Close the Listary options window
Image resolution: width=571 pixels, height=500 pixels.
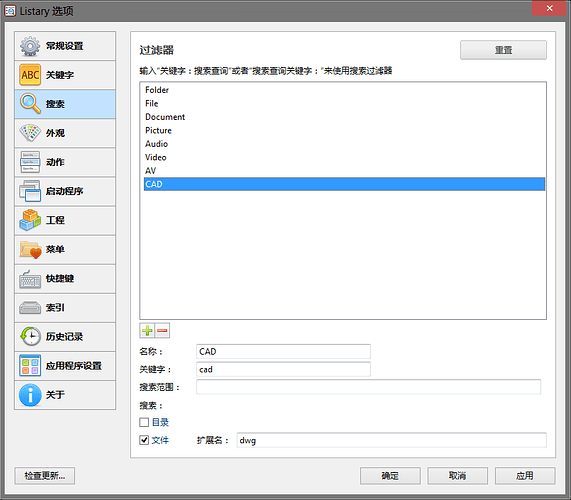point(550,8)
